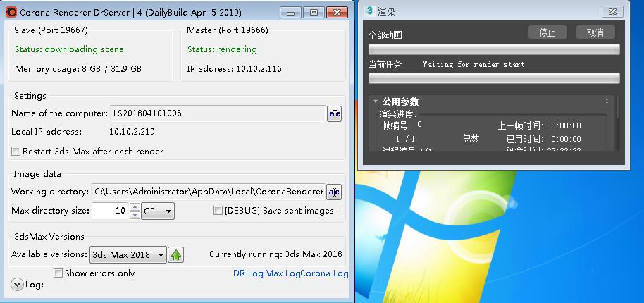Click the Status: rendering text
Image resolution: width=644 pixels, height=303 pixels.
point(222,49)
